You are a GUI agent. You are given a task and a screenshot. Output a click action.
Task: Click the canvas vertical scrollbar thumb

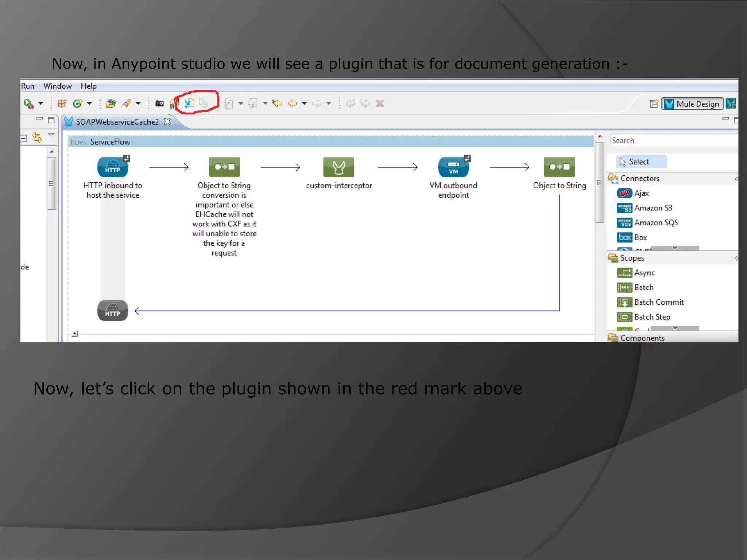point(599,182)
